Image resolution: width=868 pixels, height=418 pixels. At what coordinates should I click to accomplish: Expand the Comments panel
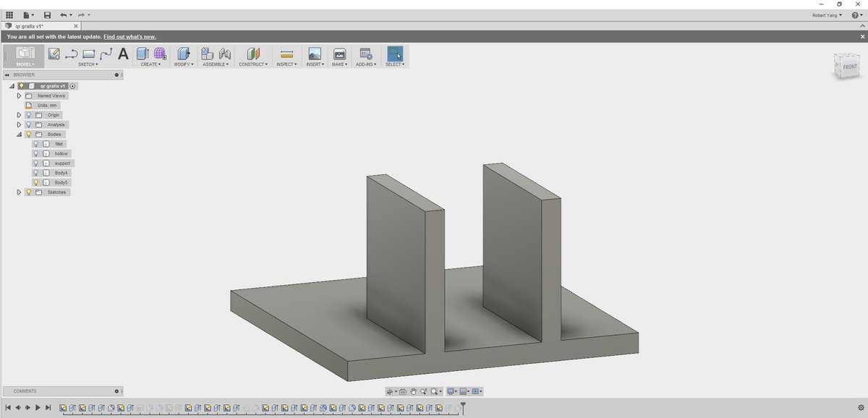(x=116, y=391)
